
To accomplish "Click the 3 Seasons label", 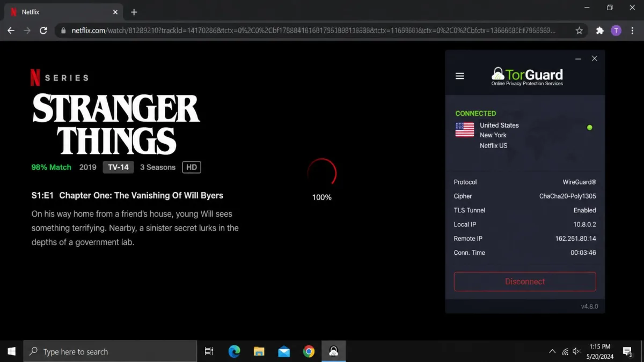I will click(x=158, y=167).
